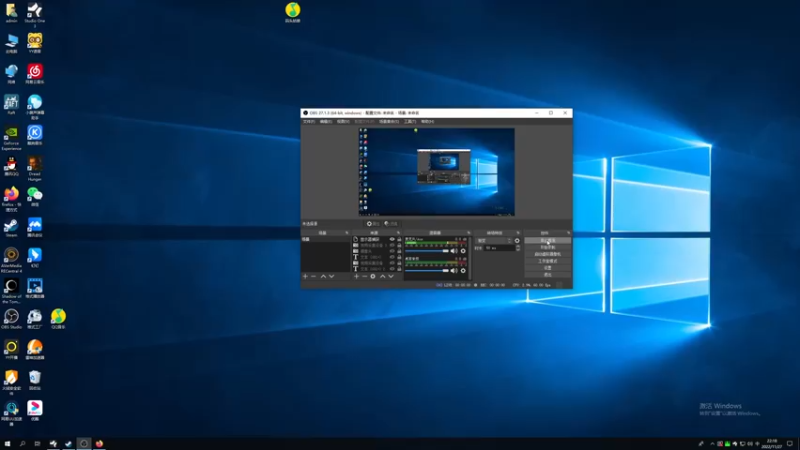Click the OBS icon on the taskbar
The width and height of the screenshot is (800, 450).
(84, 443)
